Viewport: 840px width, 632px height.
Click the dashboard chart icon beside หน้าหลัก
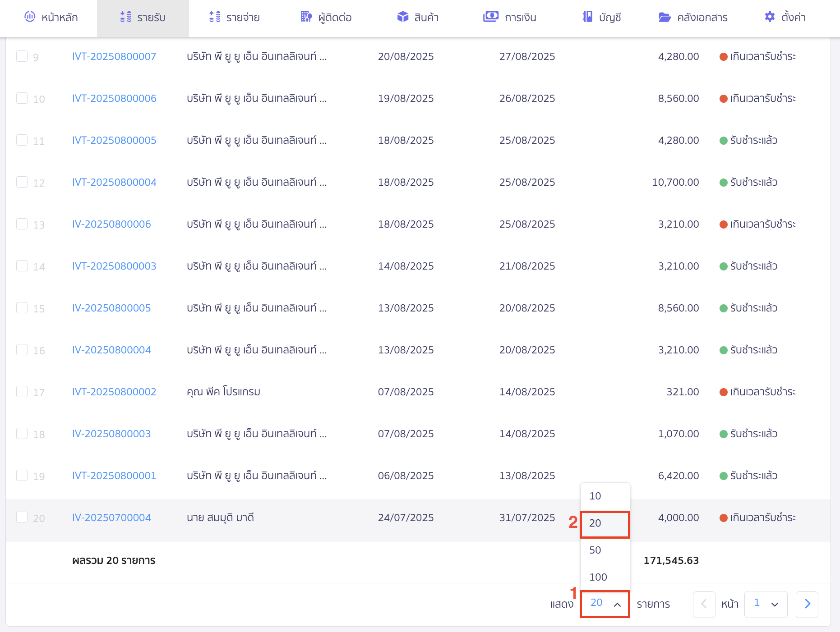[30, 17]
